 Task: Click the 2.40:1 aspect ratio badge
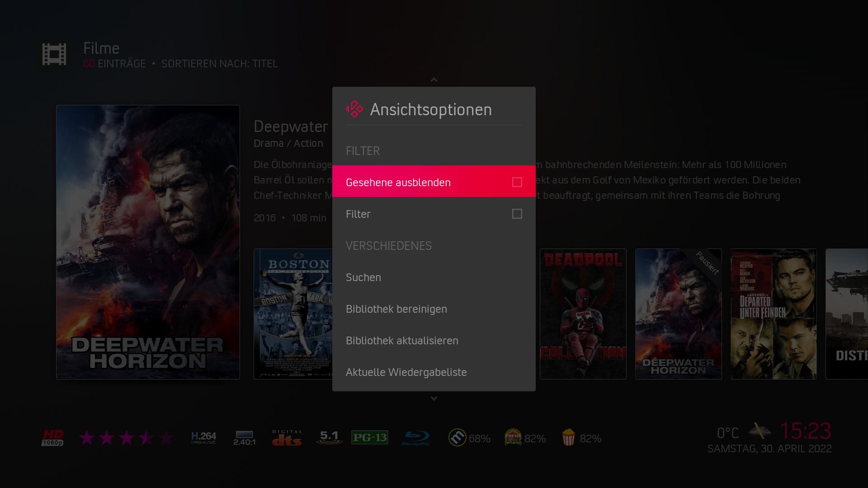245,438
